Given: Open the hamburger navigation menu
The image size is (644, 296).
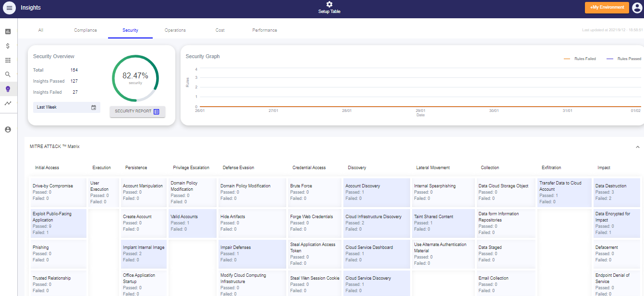Looking at the screenshot, I should pyautogui.click(x=9, y=8).
